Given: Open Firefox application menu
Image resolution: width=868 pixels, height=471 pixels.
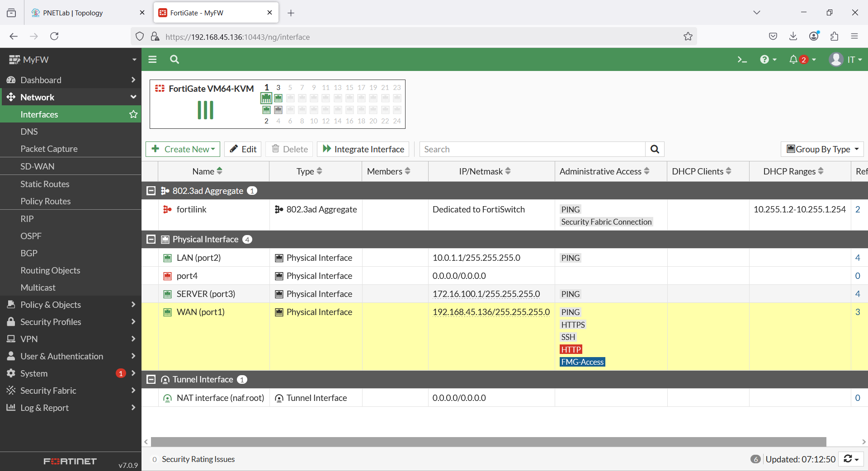Looking at the screenshot, I should coord(854,37).
